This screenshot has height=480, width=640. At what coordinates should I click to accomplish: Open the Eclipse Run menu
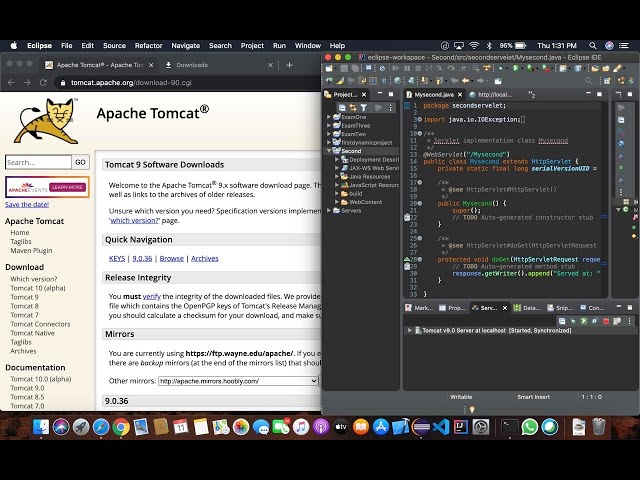click(279, 46)
